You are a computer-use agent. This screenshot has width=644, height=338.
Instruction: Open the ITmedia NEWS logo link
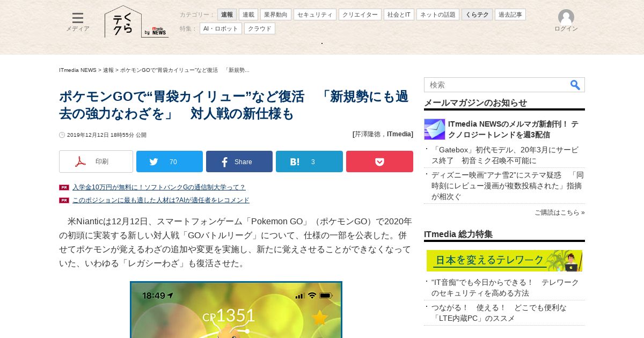[156, 32]
